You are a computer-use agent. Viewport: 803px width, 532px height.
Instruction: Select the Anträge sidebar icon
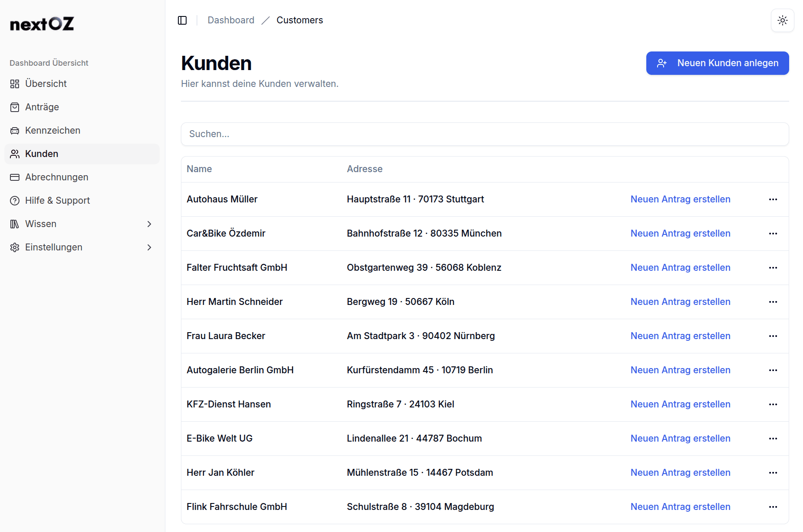(15, 107)
